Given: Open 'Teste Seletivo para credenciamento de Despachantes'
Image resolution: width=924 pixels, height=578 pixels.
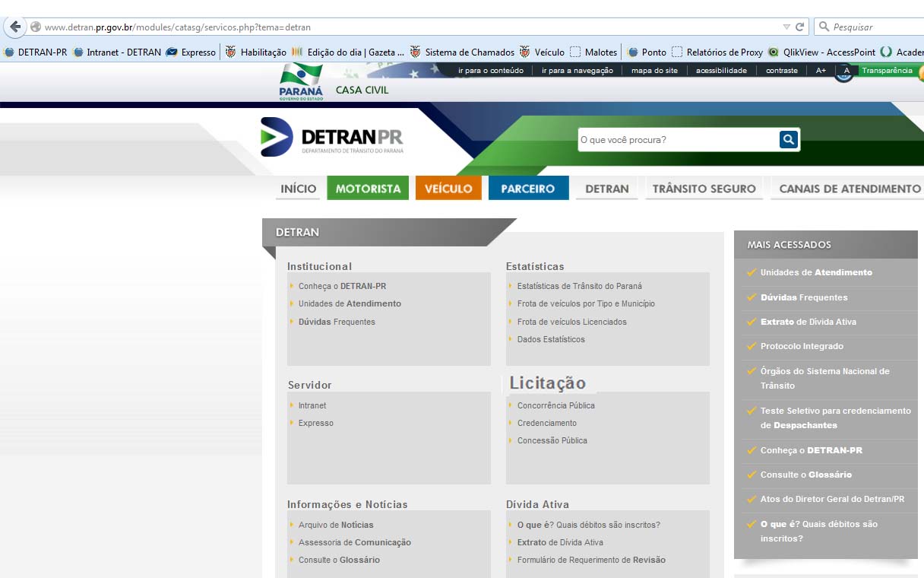Looking at the screenshot, I should pos(836,418).
